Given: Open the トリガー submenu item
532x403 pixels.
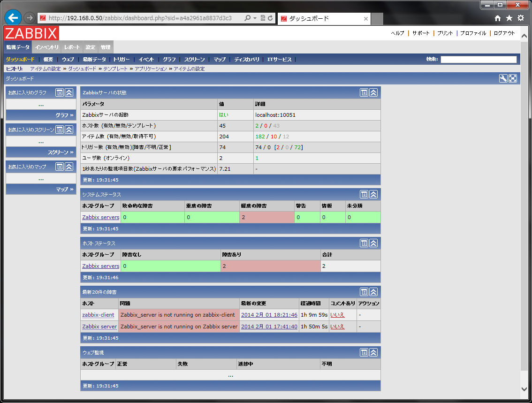Looking at the screenshot, I should [122, 60].
